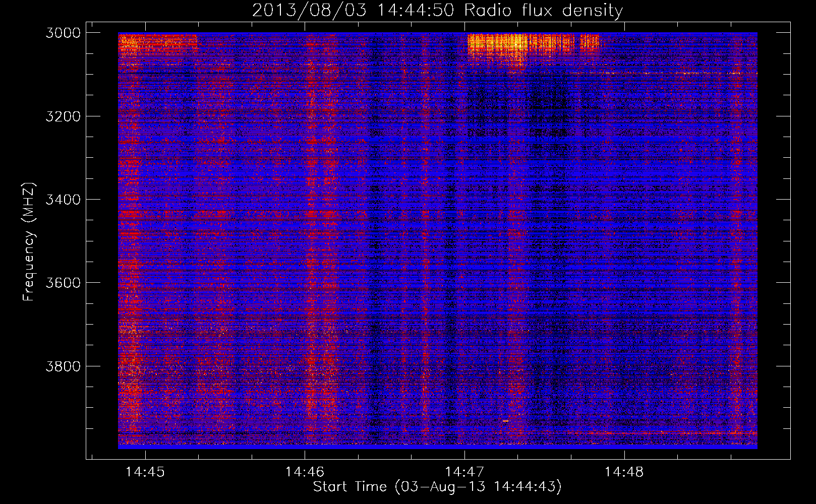
Task: Click the small orange dash near 14:47 at bottom
Action: point(505,420)
